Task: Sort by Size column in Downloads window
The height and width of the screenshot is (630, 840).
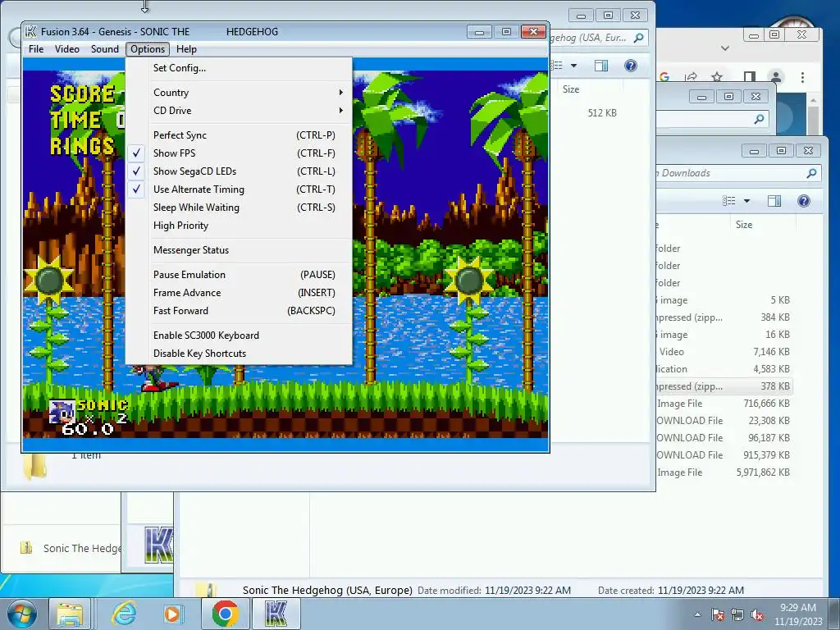Action: coord(743,225)
